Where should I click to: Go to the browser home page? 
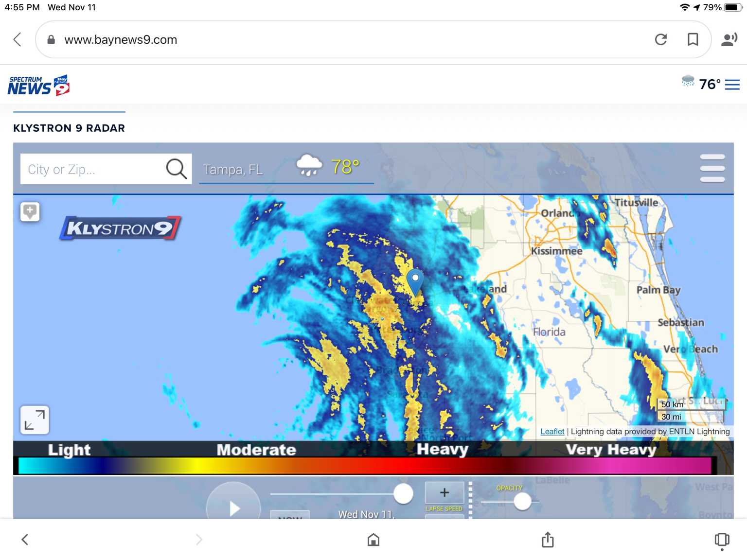373,540
